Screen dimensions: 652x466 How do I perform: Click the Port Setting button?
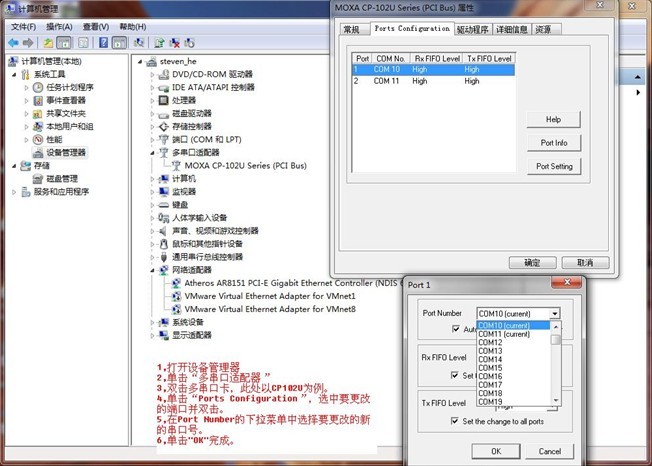click(x=553, y=166)
